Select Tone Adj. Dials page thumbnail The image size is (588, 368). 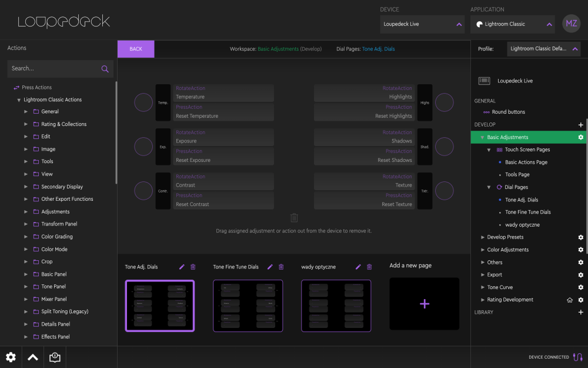pyautogui.click(x=160, y=306)
